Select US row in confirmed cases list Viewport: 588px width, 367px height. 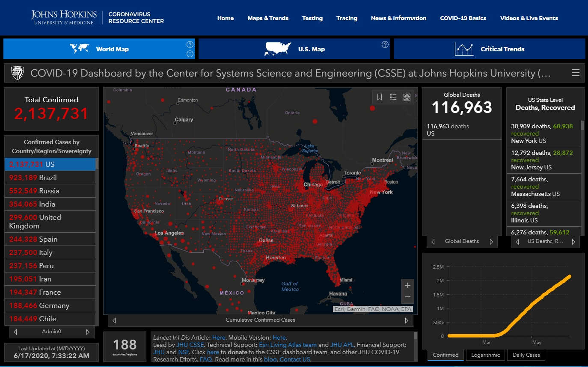pos(50,164)
